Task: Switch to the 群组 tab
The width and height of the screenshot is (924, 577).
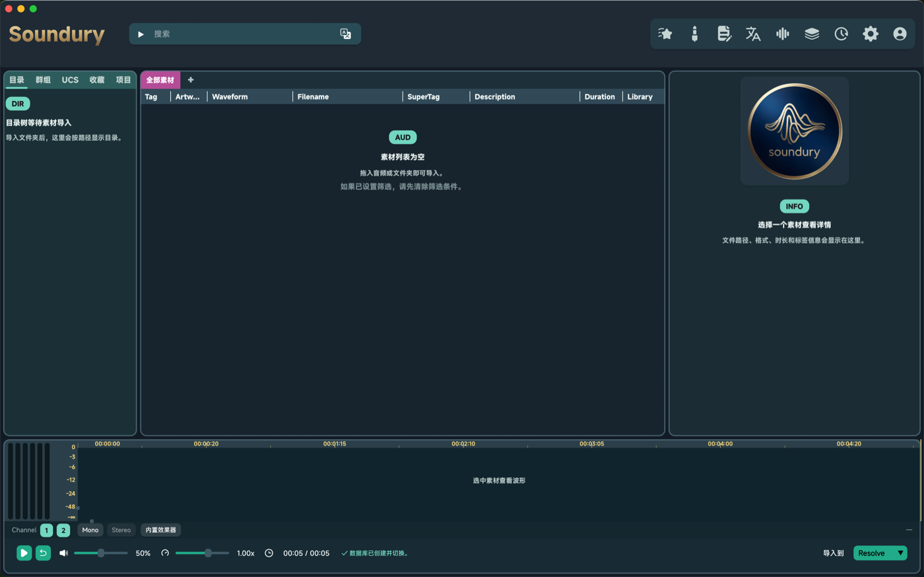Action: pyautogui.click(x=43, y=80)
